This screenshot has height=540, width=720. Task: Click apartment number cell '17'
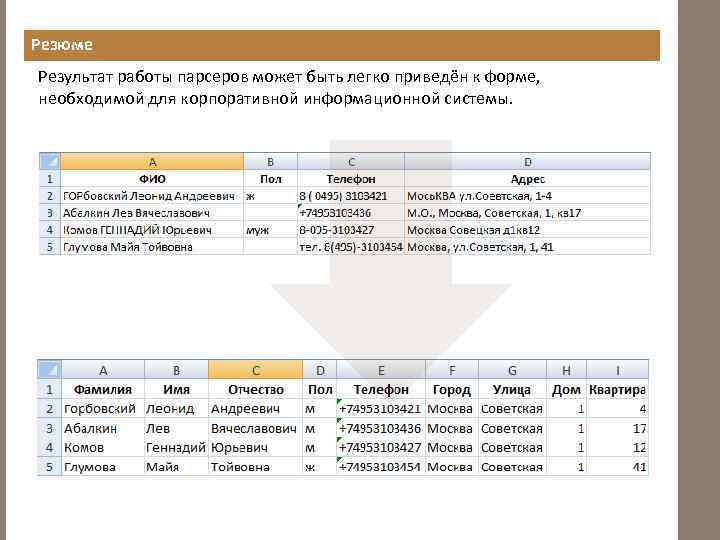[x=618, y=428]
